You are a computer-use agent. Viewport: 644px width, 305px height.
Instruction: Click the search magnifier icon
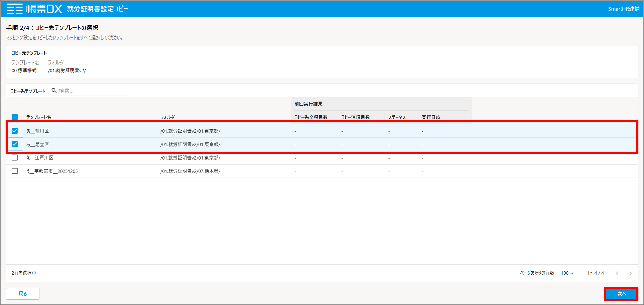click(54, 90)
